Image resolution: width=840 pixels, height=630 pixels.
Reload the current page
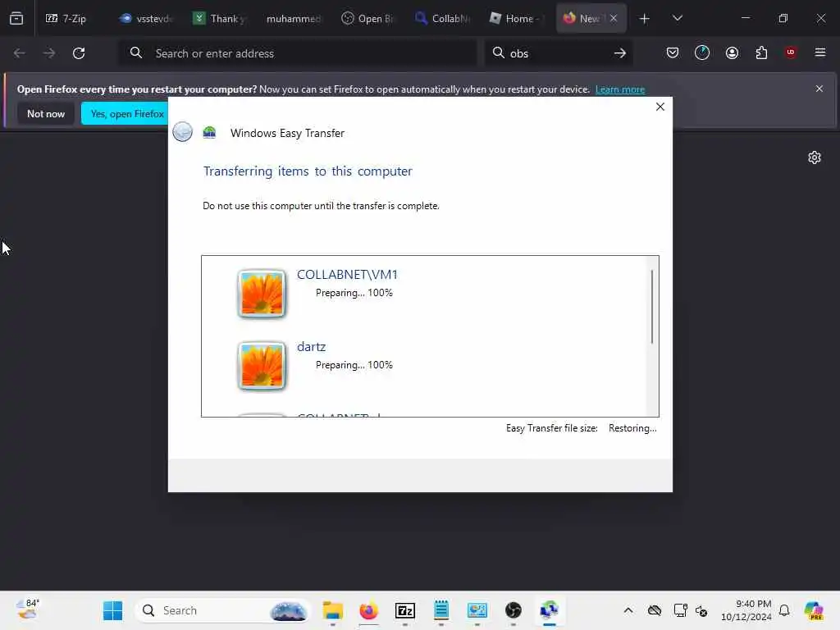[79, 53]
